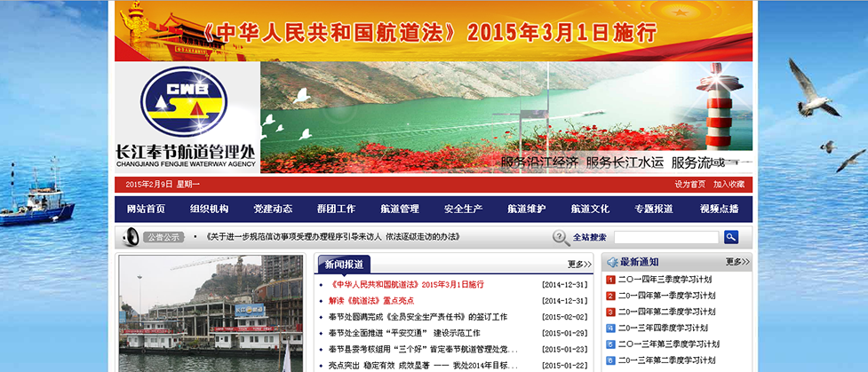The height and width of the screenshot is (372, 868).
Task: Click the magnifier icon beside 全站搜索
Action: 561,237
